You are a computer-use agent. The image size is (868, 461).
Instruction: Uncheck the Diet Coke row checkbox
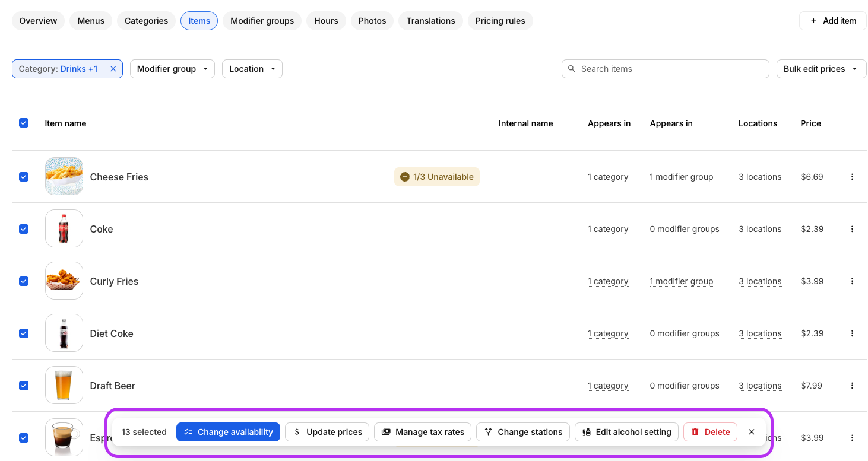tap(24, 333)
